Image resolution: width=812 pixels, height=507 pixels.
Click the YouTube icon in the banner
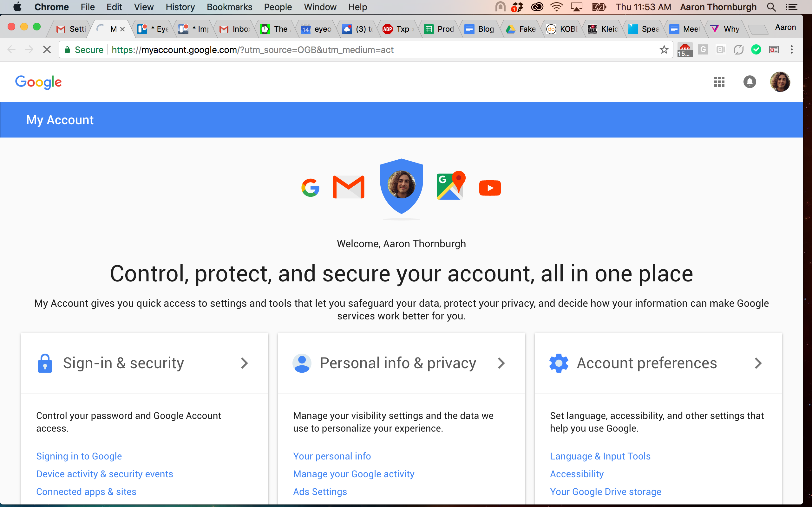pos(490,188)
